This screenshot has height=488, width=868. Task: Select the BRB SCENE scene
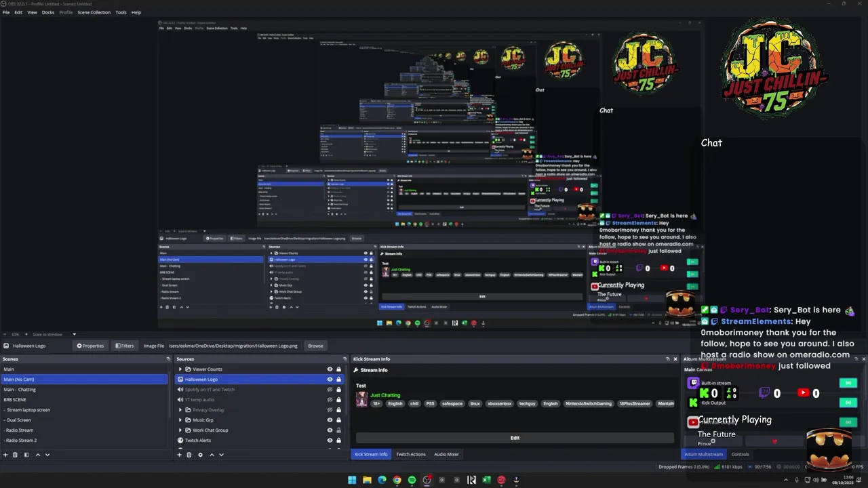tap(84, 400)
